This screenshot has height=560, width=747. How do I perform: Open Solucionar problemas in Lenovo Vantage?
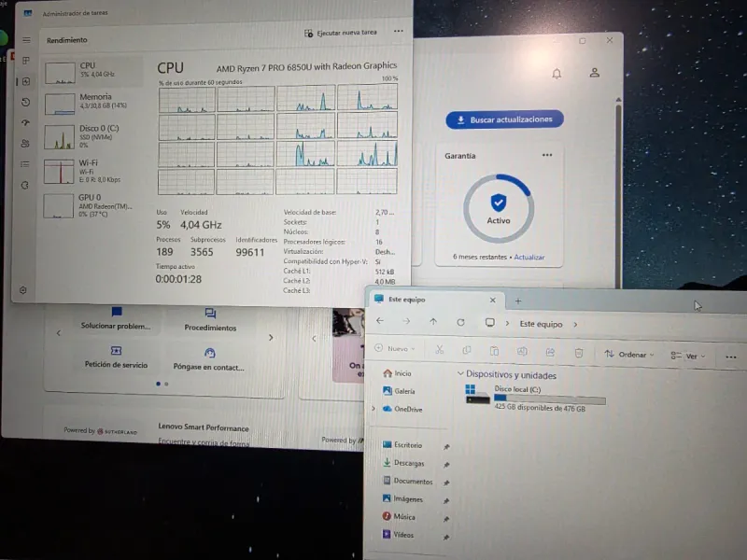click(x=116, y=318)
